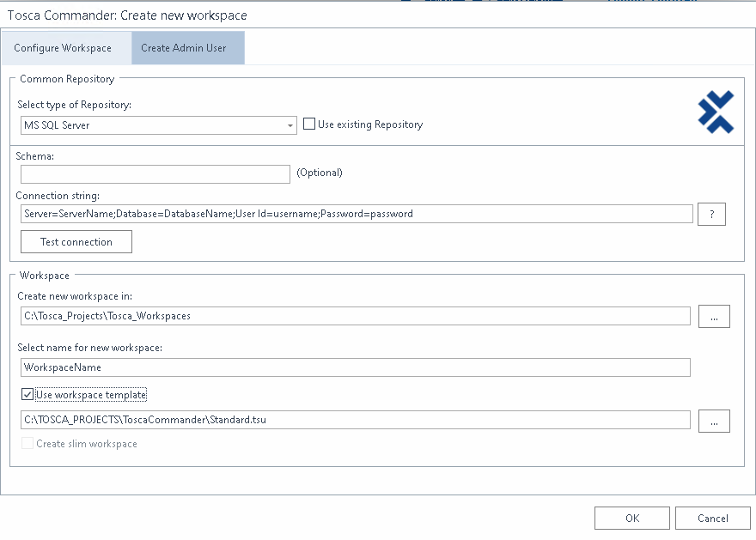Switch to Configure Workspace tab
This screenshot has width=756, height=540.
point(62,48)
